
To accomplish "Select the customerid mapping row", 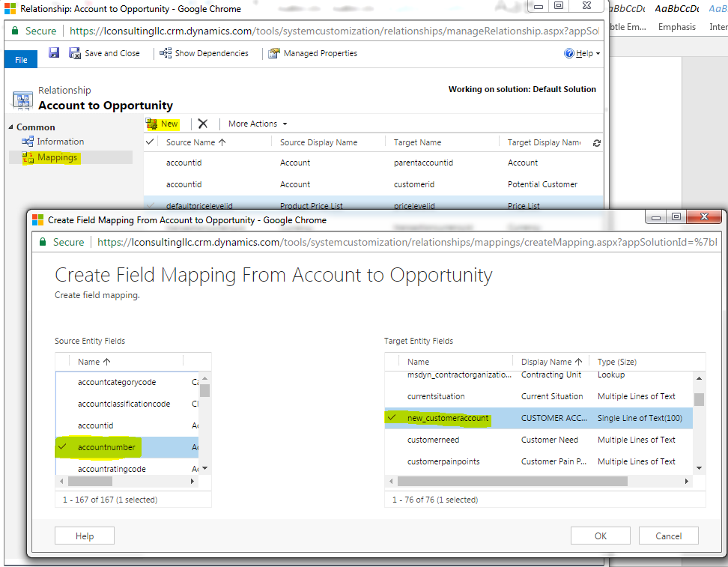I will click(x=373, y=184).
